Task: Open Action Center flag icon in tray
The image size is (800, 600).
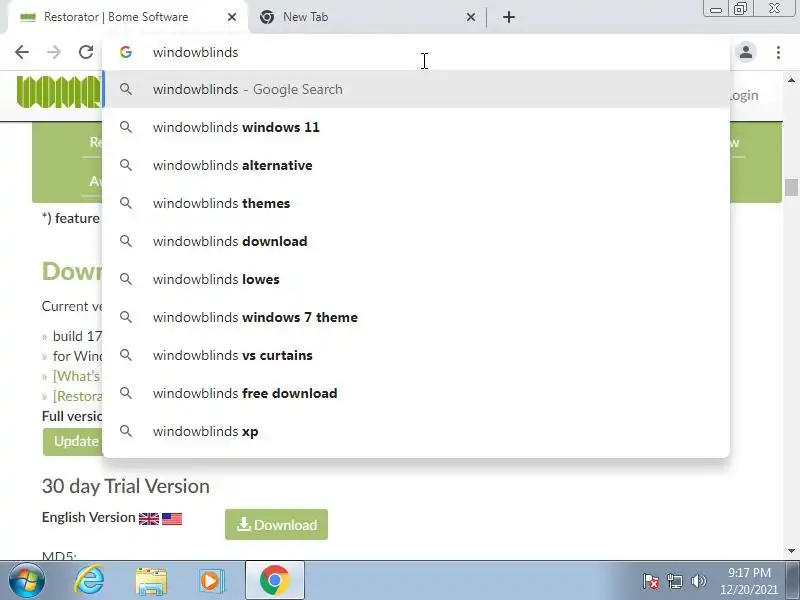Action: pos(651,581)
